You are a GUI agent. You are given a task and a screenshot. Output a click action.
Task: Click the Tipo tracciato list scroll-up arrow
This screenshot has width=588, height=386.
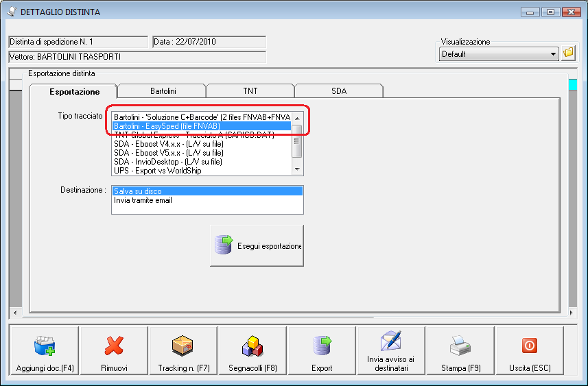point(297,118)
